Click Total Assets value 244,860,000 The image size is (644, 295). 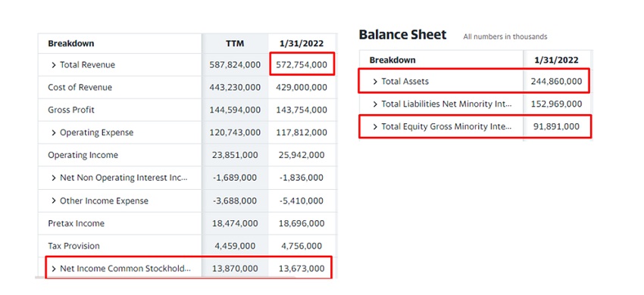[557, 81]
